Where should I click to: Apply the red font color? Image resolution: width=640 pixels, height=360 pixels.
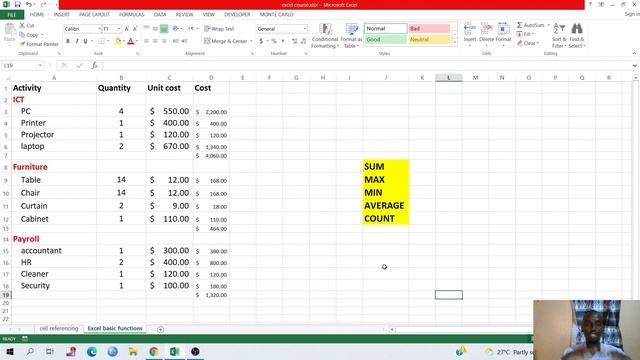coord(131,41)
